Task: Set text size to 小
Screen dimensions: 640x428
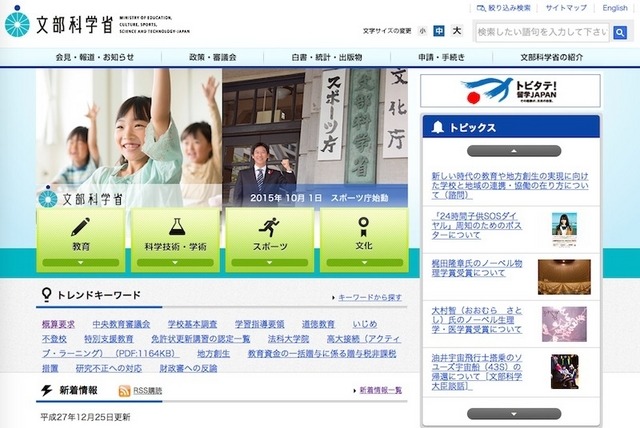Action: point(422,31)
